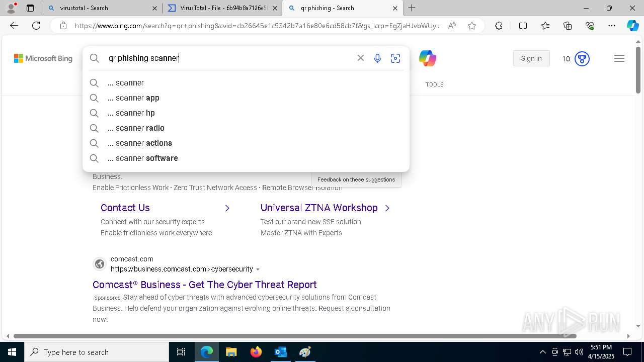
Task: Open Edge Settings and more menu
Action: click(612, 26)
